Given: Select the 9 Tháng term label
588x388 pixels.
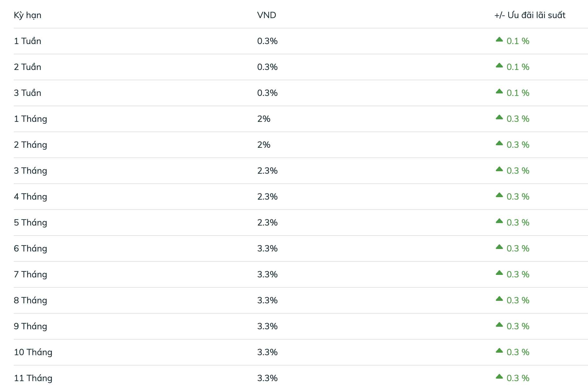Looking at the screenshot, I should tap(30, 326).
